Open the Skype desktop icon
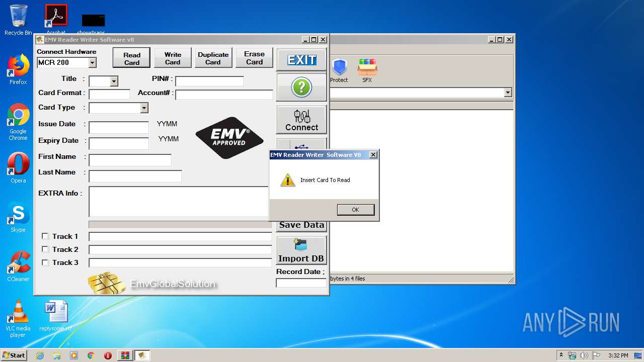Image resolution: width=644 pixels, height=362 pixels. point(18,217)
